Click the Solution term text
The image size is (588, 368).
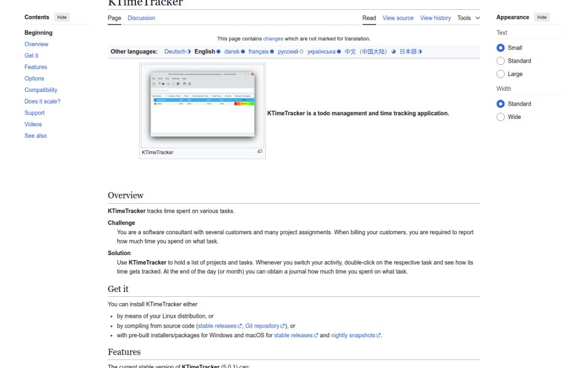tap(119, 253)
